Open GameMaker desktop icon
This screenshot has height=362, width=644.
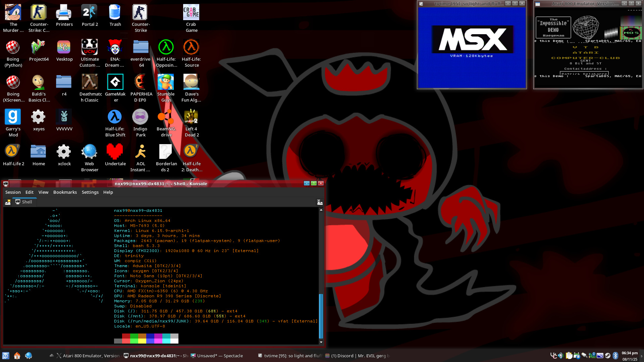click(115, 88)
